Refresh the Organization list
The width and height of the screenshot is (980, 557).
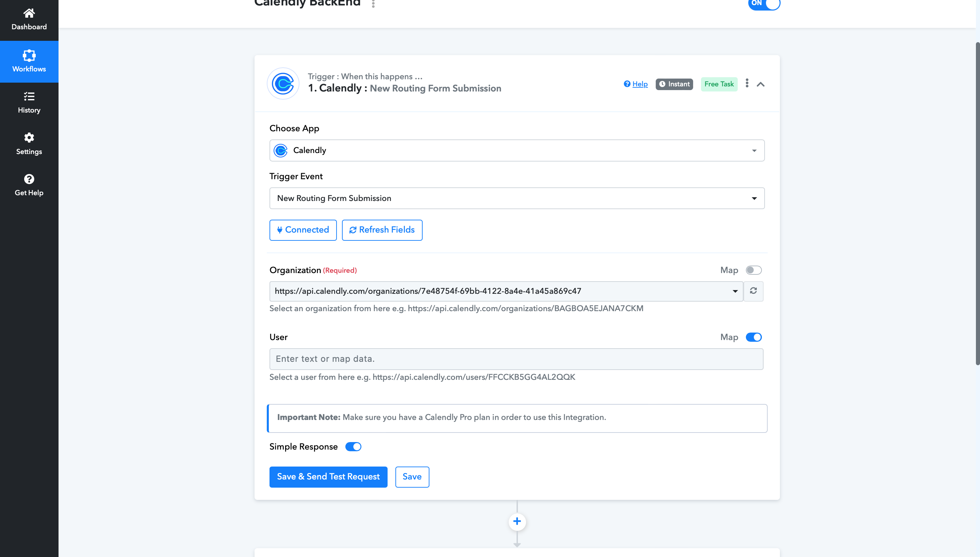[753, 291]
